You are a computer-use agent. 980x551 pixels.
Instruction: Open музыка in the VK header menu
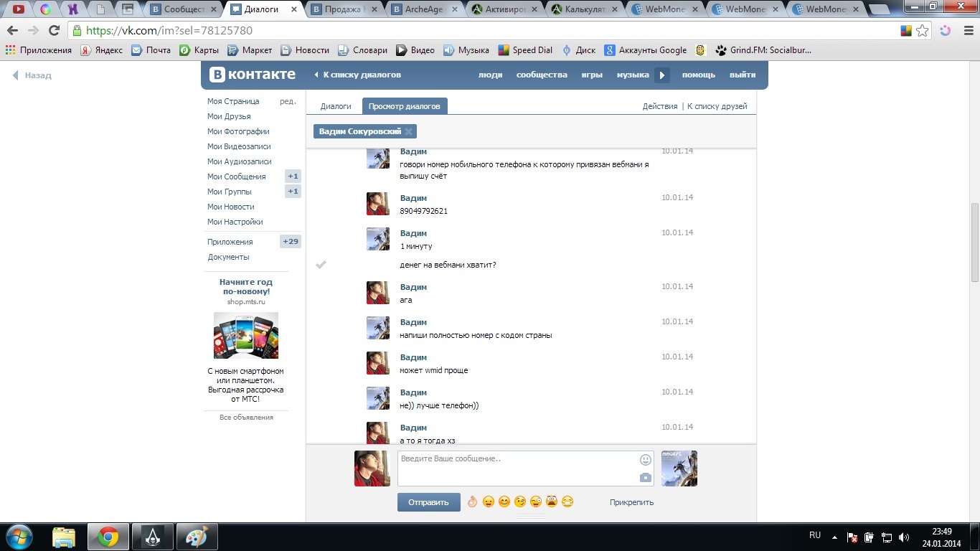[633, 75]
